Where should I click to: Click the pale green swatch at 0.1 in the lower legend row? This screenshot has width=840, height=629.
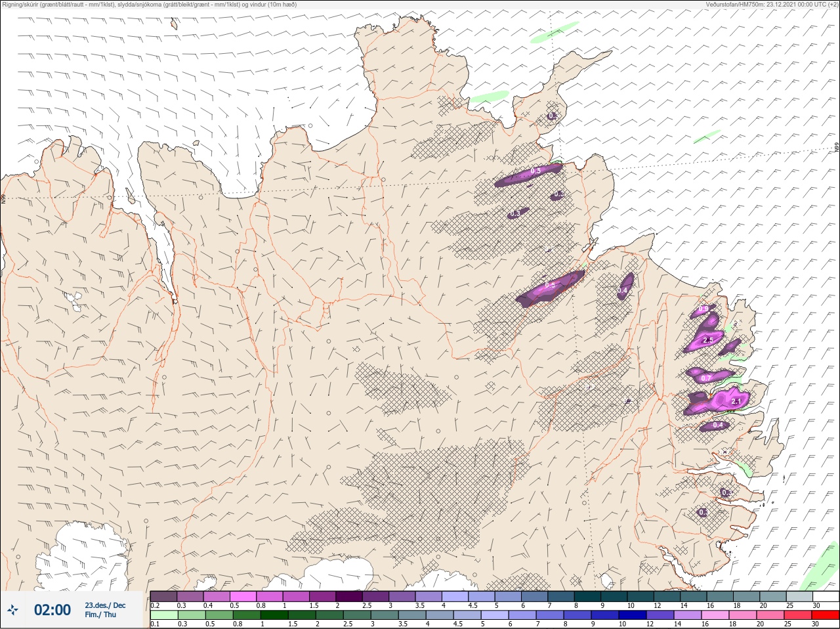(163, 615)
